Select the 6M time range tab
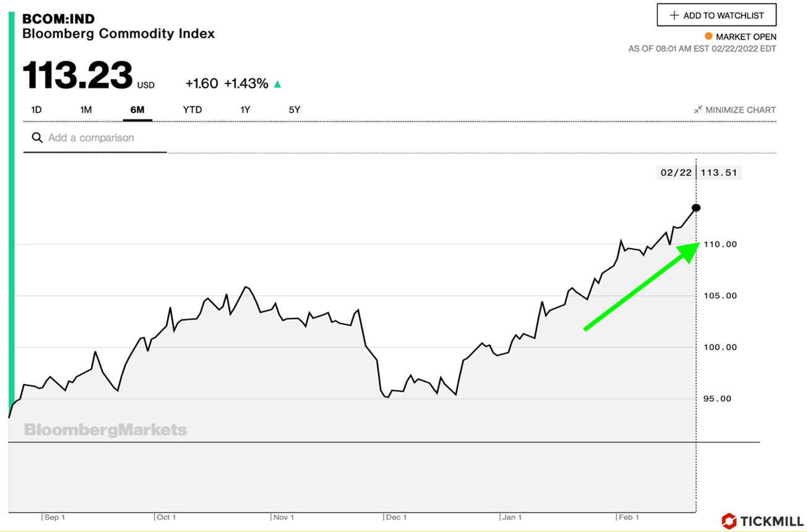This screenshot has width=807, height=532. (137, 110)
